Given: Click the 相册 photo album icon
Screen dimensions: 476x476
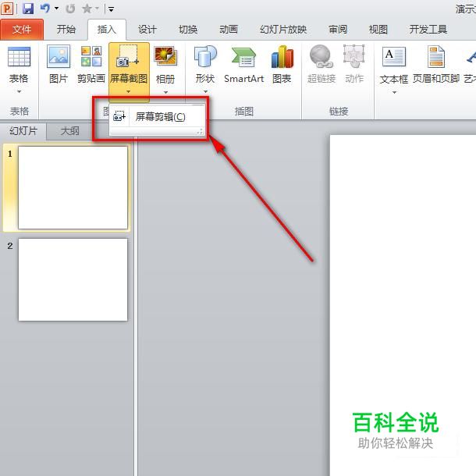Looking at the screenshot, I should point(165,56).
